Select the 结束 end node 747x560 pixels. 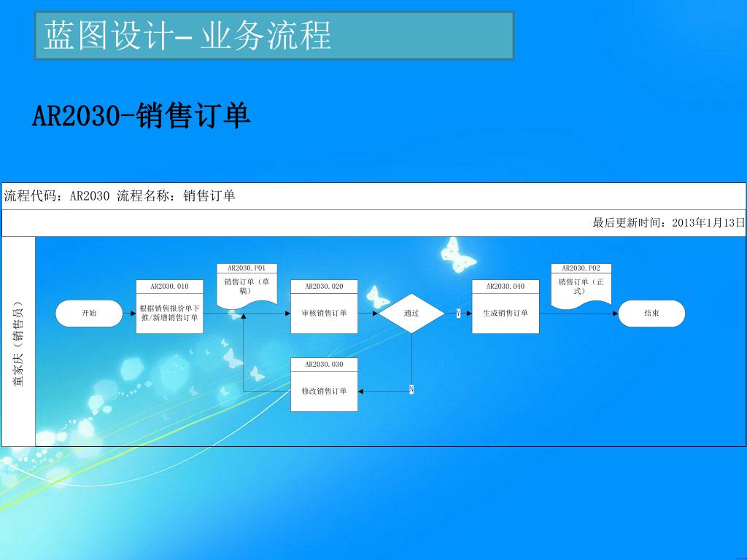point(651,314)
